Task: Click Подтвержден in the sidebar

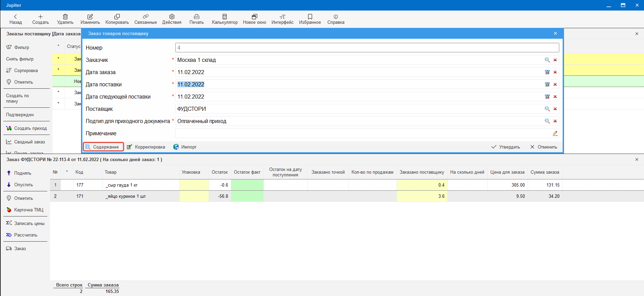Action: point(20,115)
